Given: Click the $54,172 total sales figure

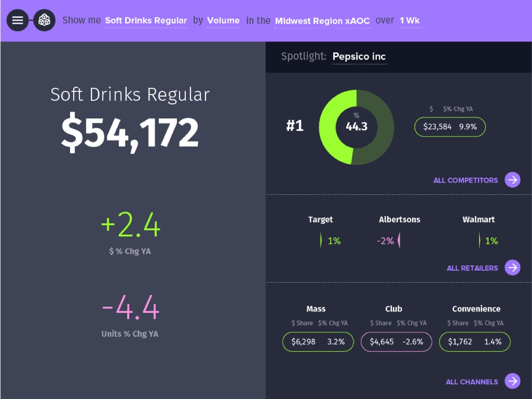Looking at the screenshot, I should point(130,132).
